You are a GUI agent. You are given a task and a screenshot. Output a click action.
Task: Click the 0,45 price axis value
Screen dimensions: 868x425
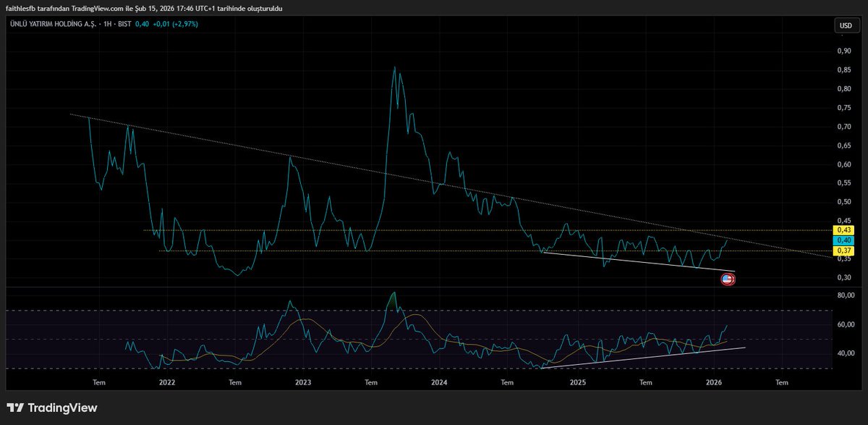pyautogui.click(x=843, y=221)
